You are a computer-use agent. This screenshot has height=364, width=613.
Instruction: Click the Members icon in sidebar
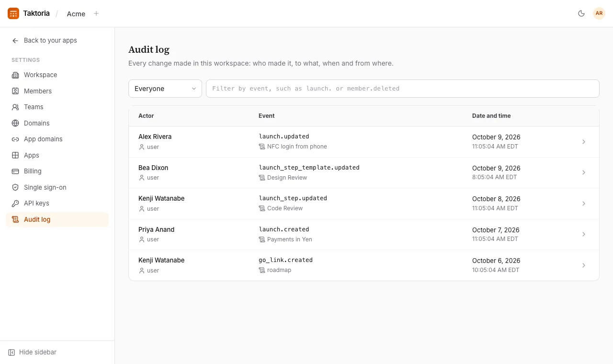click(x=15, y=91)
